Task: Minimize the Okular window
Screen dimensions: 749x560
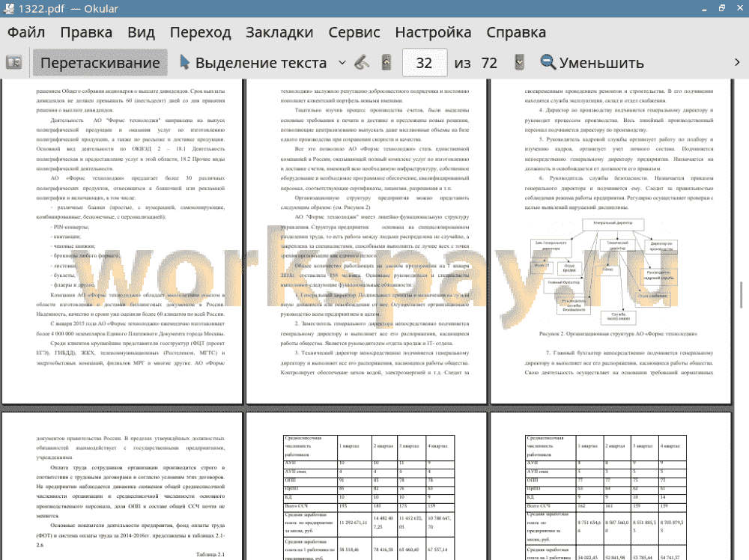Action: click(x=705, y=8)
